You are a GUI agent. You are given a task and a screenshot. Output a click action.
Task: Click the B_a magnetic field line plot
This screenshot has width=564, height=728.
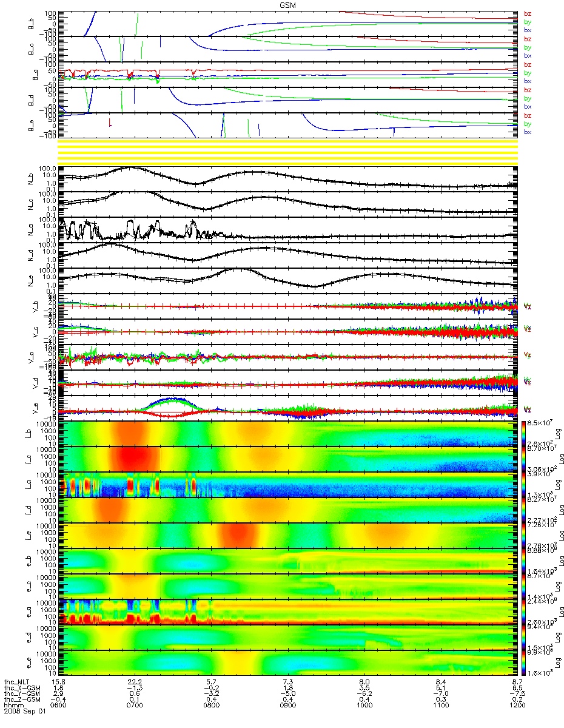point(289,74)
